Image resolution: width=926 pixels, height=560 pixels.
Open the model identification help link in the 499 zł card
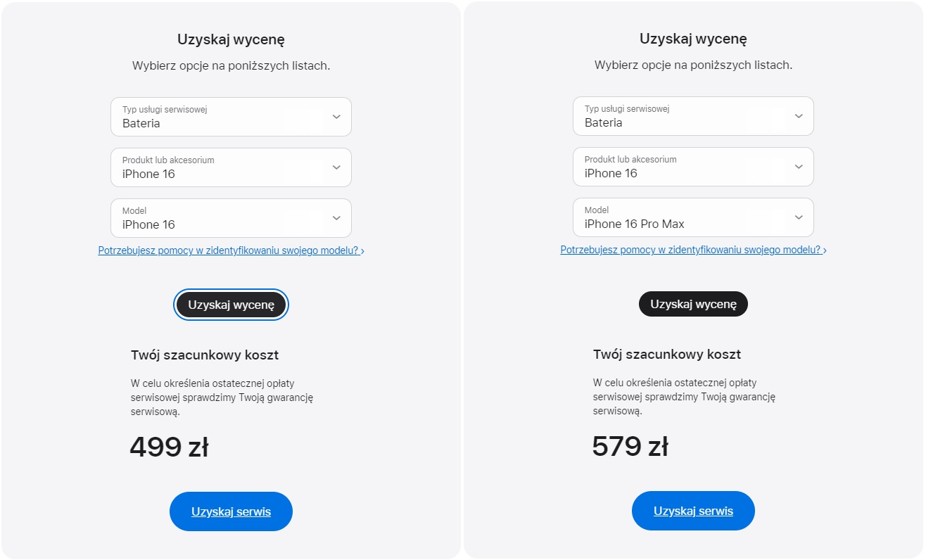(x=228, y=250)
